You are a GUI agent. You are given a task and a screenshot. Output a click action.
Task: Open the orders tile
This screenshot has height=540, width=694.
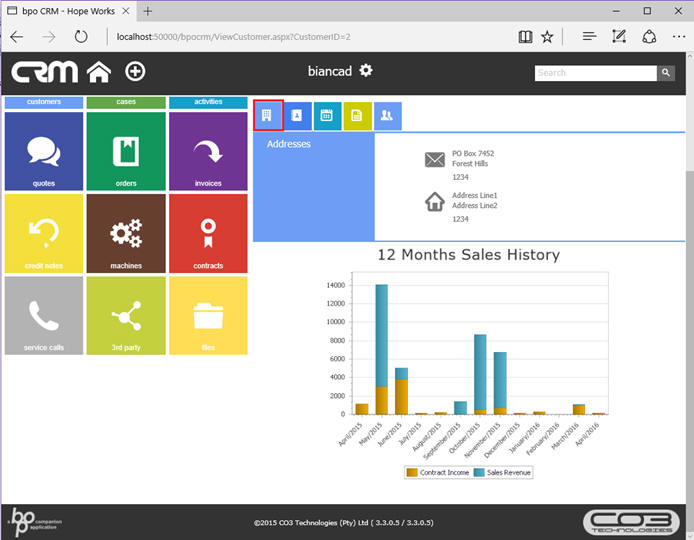pyautogui.click(x=126, y=151)
